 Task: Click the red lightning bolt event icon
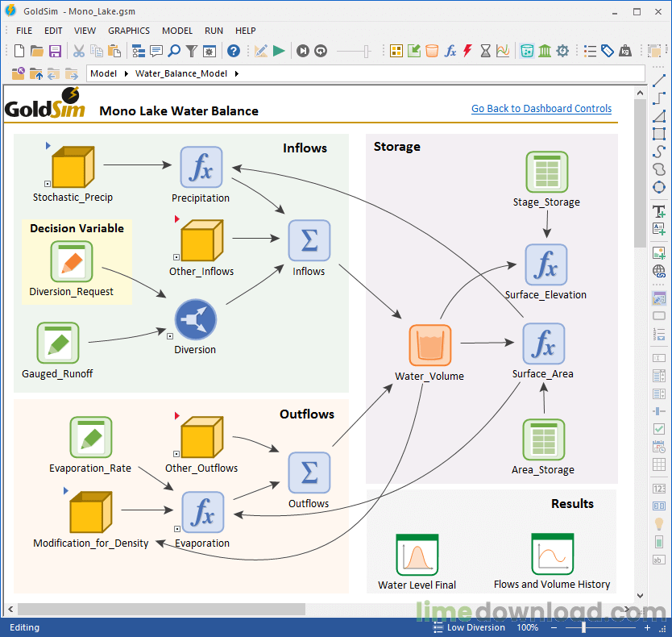pos(467,51)
